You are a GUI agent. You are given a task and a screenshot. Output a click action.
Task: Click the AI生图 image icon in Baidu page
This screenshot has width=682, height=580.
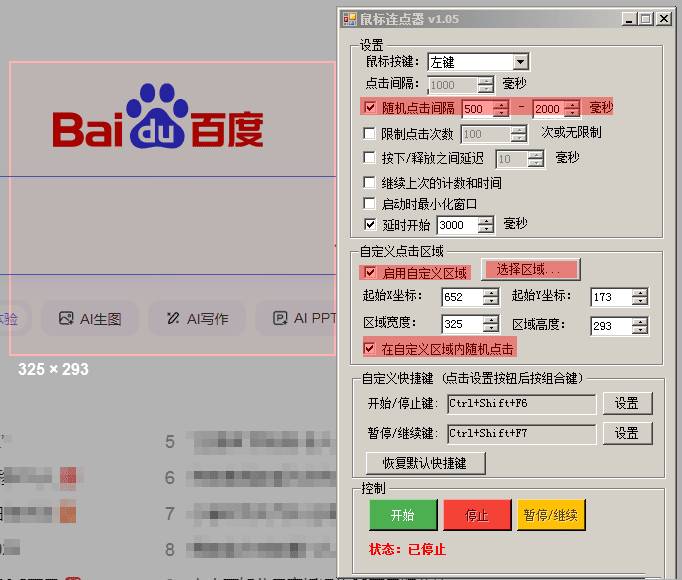pyautogui.click(x=66, y=318)
